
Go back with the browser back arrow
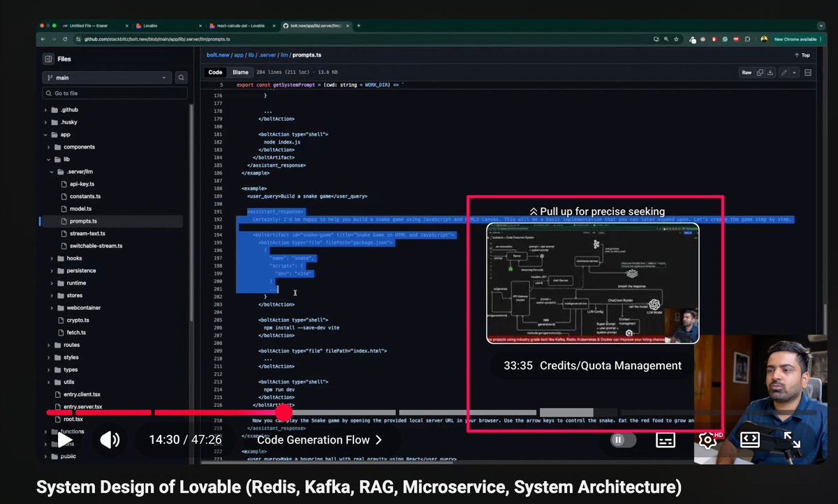[x=44, y=39]
